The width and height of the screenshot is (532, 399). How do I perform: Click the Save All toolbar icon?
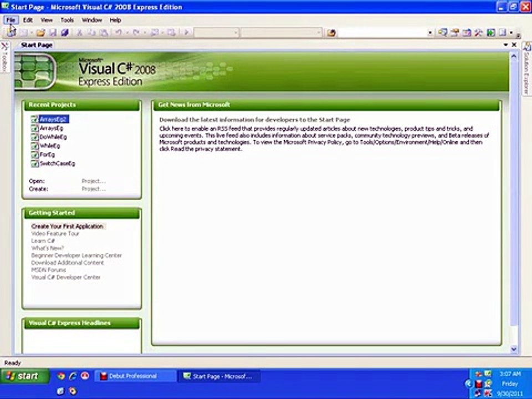[x=64, y=33]
